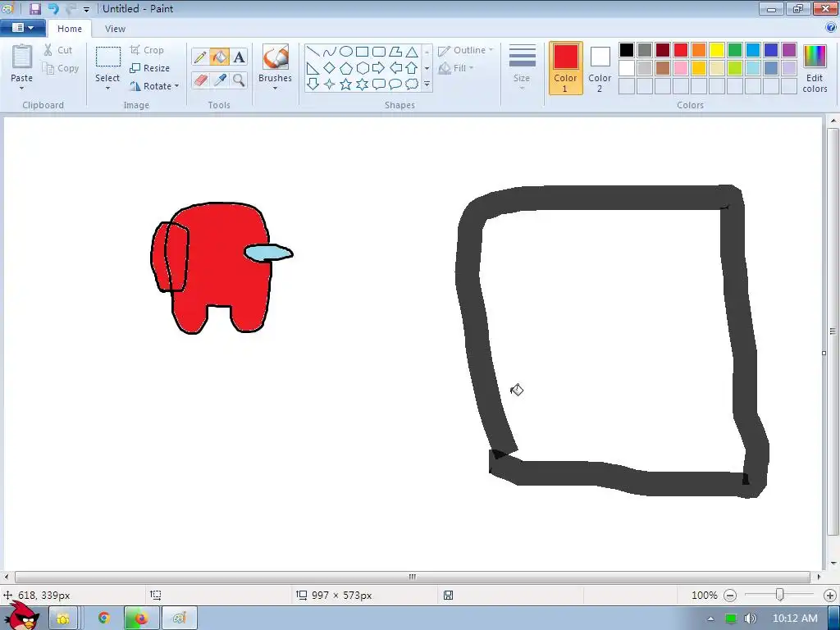Viewport: 840px width, 630px height.
Task: Click the Paste clipboard button
Action: point(22,58)
